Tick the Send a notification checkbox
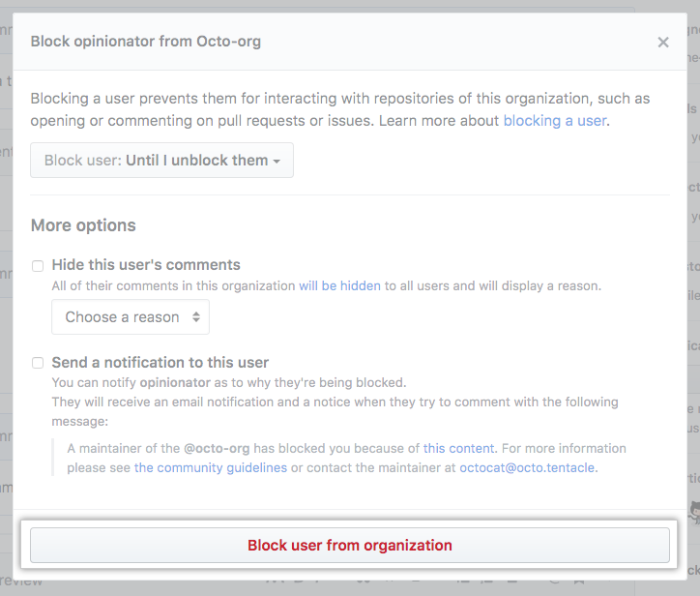 38,363
